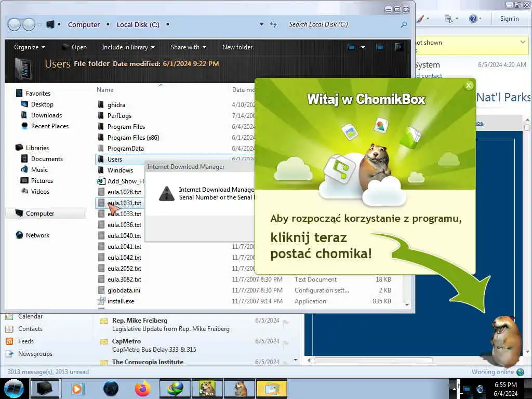Click the Change your view icon

(352, 47)
